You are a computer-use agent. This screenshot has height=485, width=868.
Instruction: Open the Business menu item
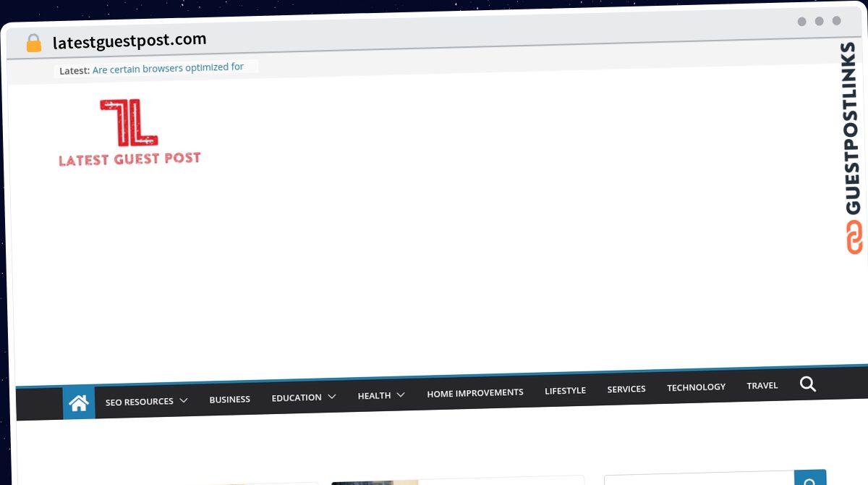coord(230,399)
